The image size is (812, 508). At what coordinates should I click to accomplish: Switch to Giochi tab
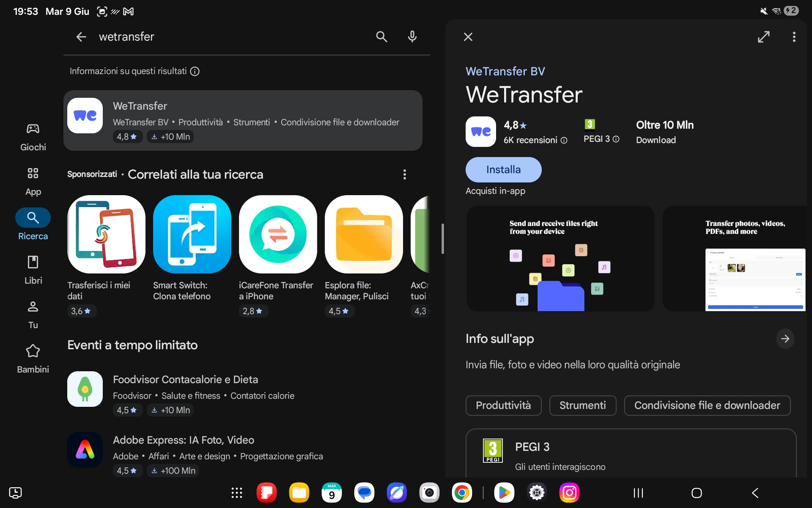point(33,137)
